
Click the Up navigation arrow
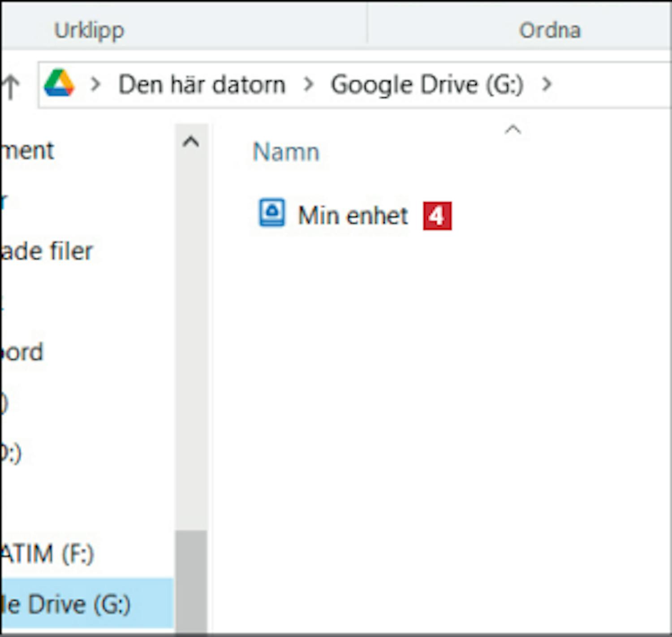tap(11, 86)
